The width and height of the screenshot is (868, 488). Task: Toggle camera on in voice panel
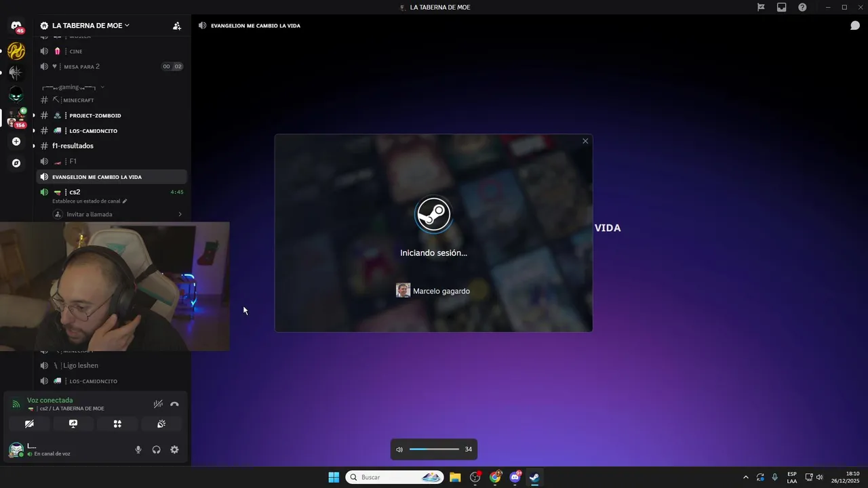tap(29, 424)
